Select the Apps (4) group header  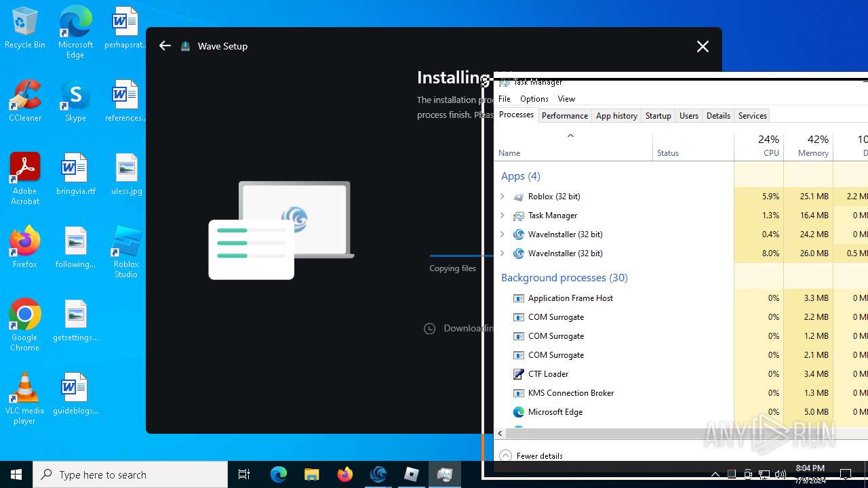[521, 176]
